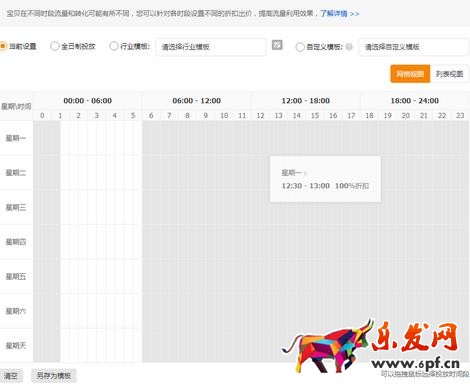Select the 当前设置 radio button
The height and width of the screenshot is (384, 470).
tap(3, 46)
